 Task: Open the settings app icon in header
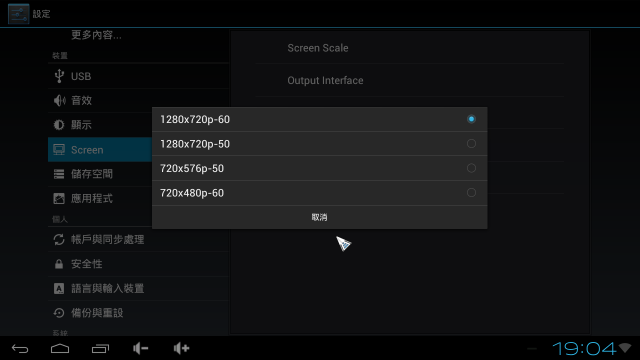tap(18, 14)
